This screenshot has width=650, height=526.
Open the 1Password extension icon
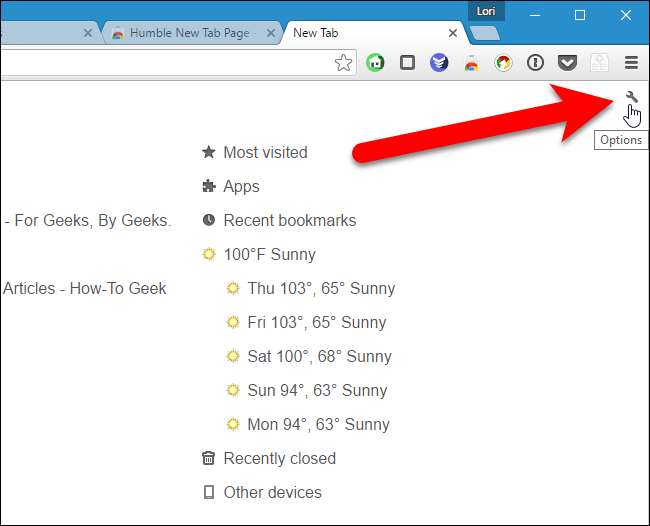(535, 62)
